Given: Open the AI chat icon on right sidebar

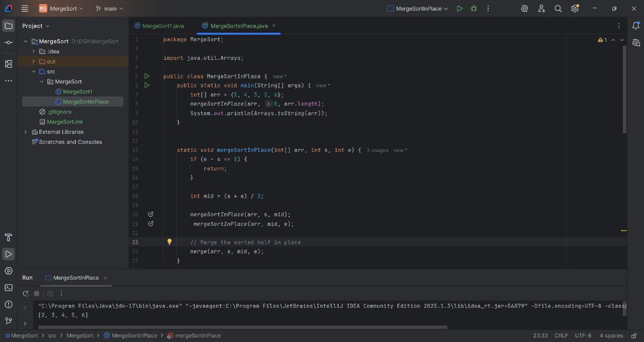Looking at the screenshot, I should pos(636,42).
